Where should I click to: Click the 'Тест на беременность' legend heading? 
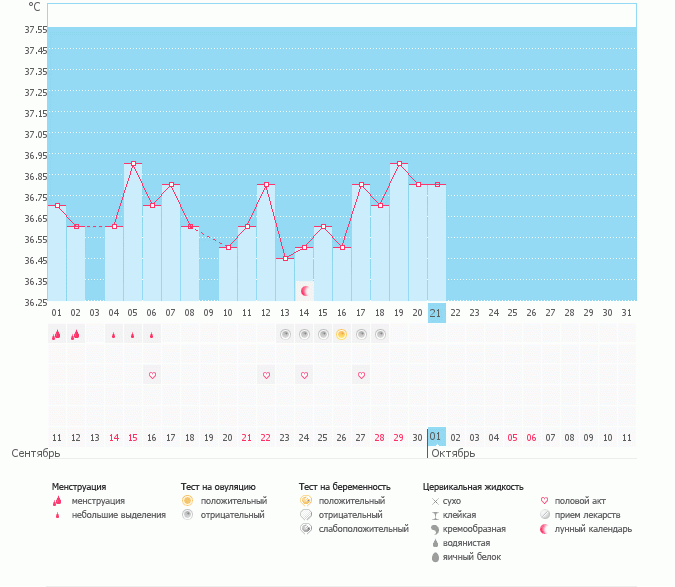(x=344, y=487)
